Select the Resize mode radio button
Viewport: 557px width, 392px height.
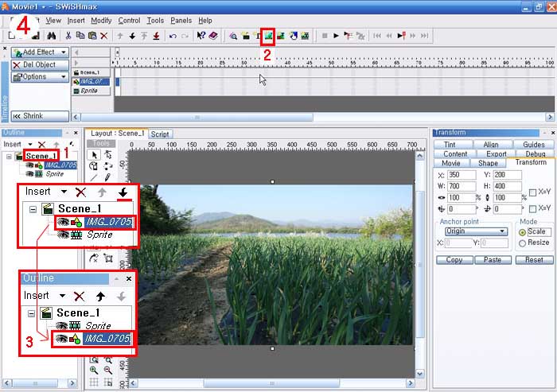(x=522, y=243)
